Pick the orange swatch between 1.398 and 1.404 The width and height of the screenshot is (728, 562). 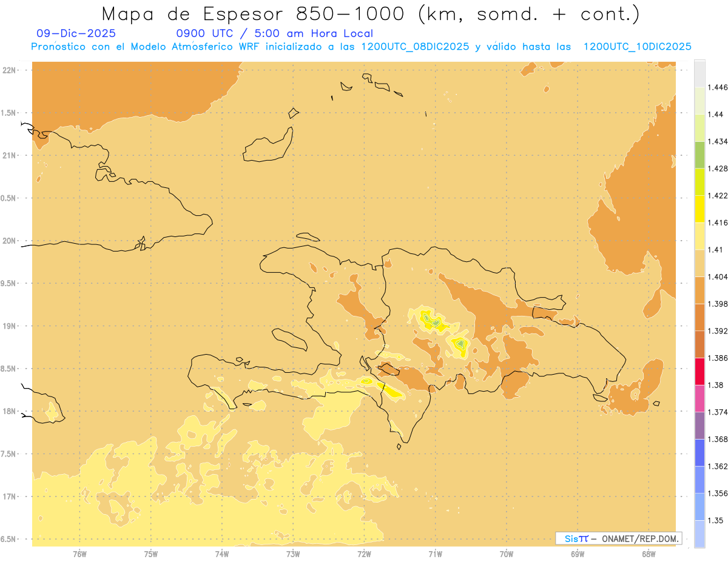[x=699, y=290]
